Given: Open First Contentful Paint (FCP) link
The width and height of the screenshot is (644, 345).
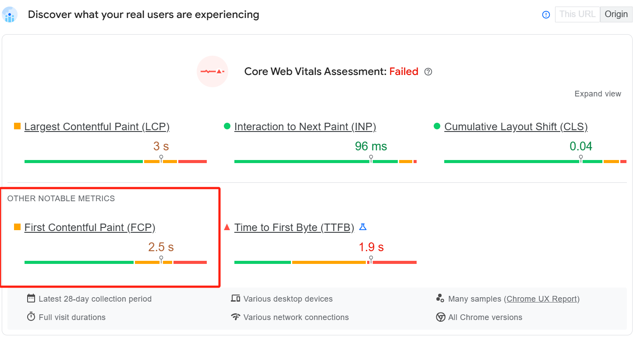Looking at the screenshot, I should [90, 228].
